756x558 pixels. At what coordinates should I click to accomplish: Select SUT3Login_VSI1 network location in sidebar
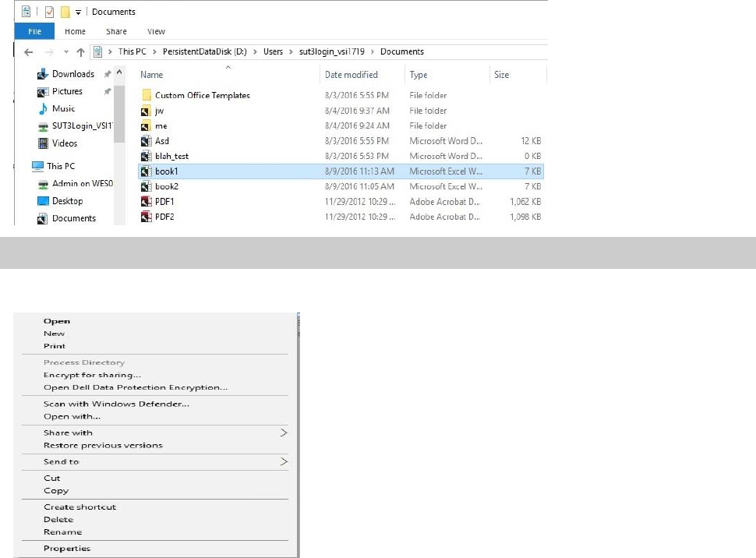[76, 126]
